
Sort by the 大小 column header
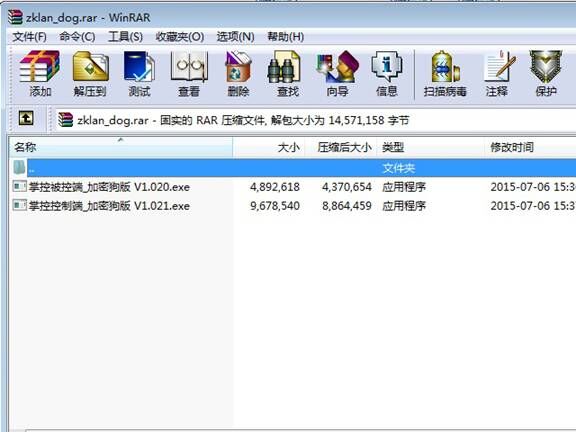[269, 147]
